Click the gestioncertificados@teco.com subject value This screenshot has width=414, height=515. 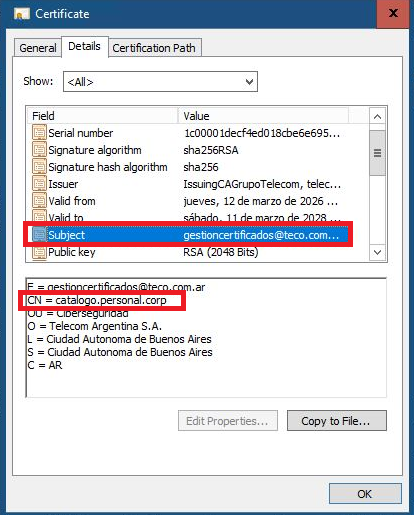pyautogui.click(x=261, y=235)
